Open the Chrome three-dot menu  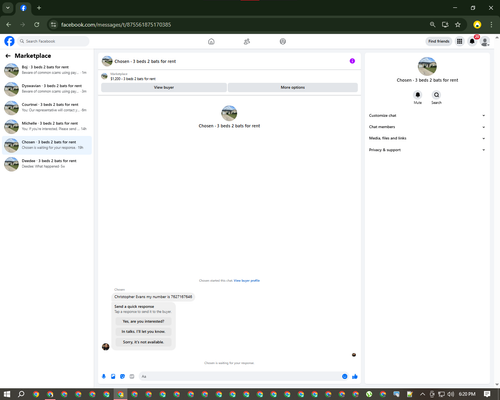tap(491, 24)
